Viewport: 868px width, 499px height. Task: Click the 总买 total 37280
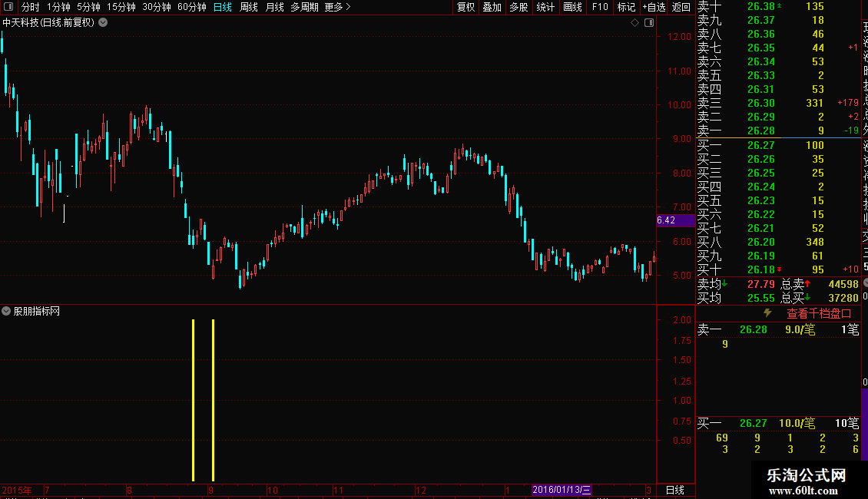click(x=843, y=298)
